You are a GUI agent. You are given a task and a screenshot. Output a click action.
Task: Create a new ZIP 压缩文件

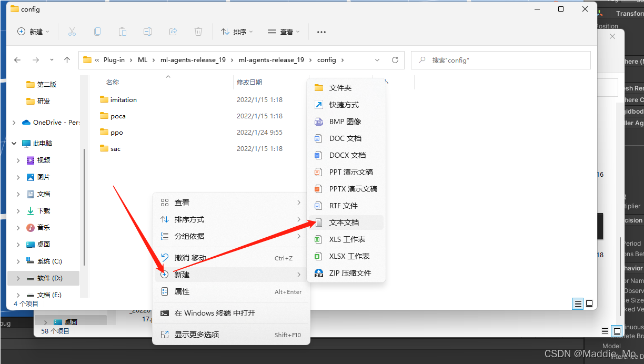pyautogui.click(x=346, y=273)
